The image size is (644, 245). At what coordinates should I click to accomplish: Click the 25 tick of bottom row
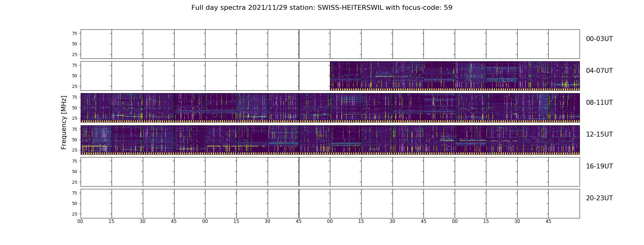[75, 214]
